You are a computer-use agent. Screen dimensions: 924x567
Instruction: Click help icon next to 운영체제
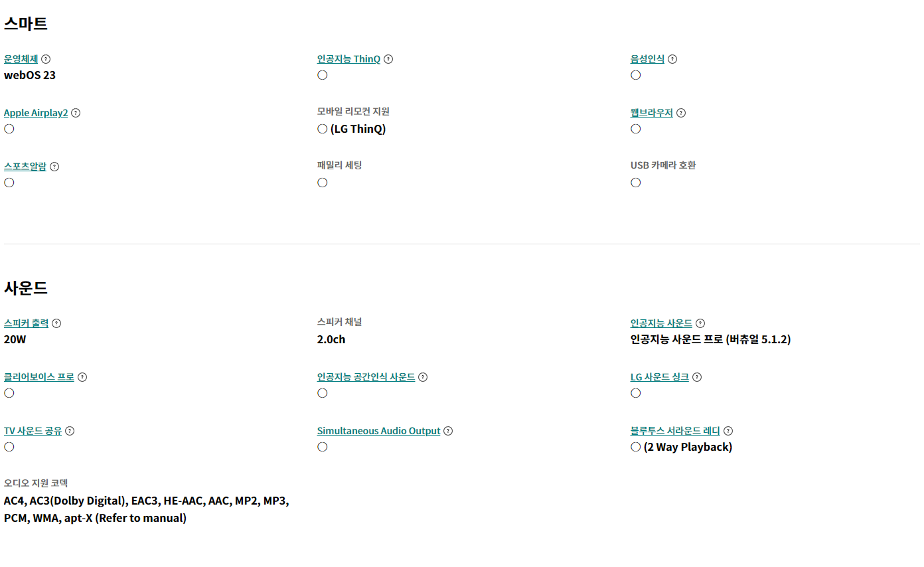click(46, 59)
